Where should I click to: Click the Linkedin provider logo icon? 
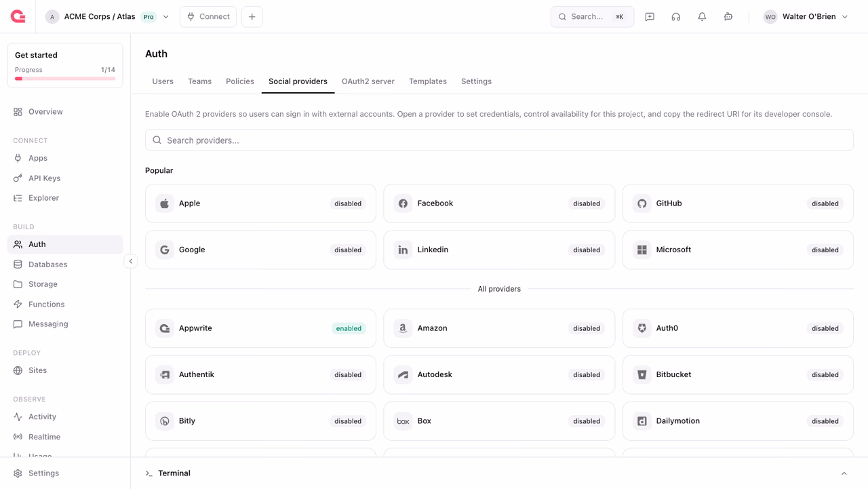(x=403, y=250)
